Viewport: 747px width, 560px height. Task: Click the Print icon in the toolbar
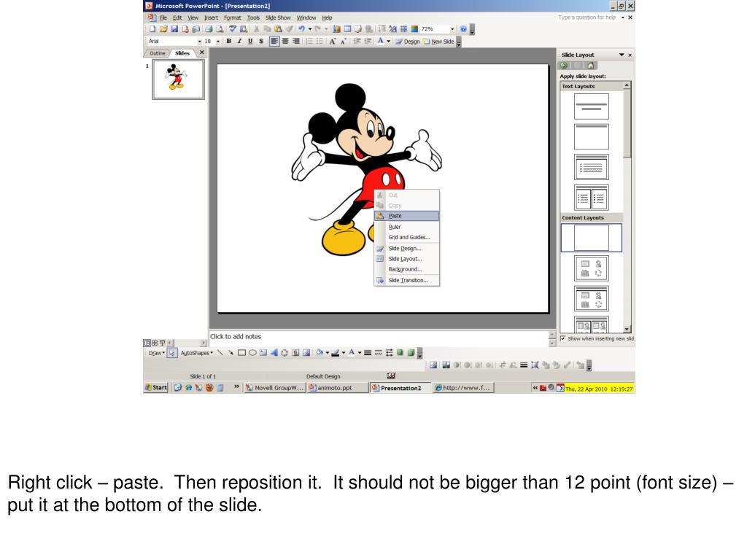click(209, 29)
